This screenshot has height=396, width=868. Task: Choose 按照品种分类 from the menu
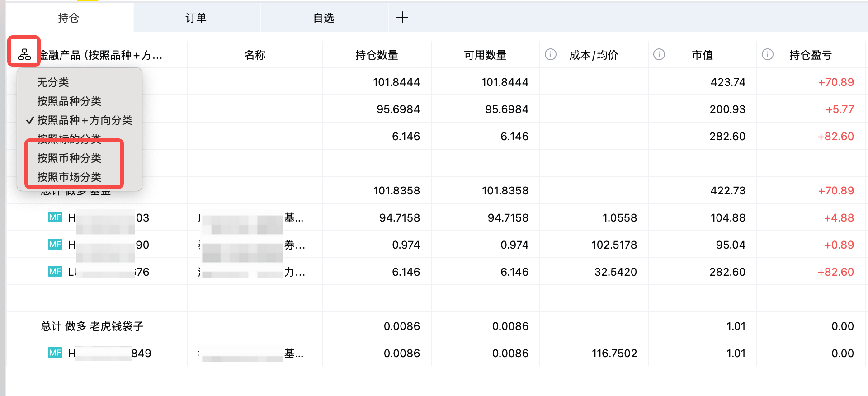point(69,101)
